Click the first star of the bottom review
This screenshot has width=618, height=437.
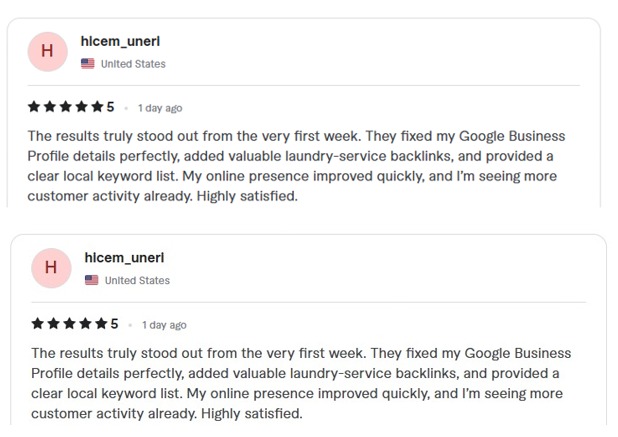(x=38, y=324)
